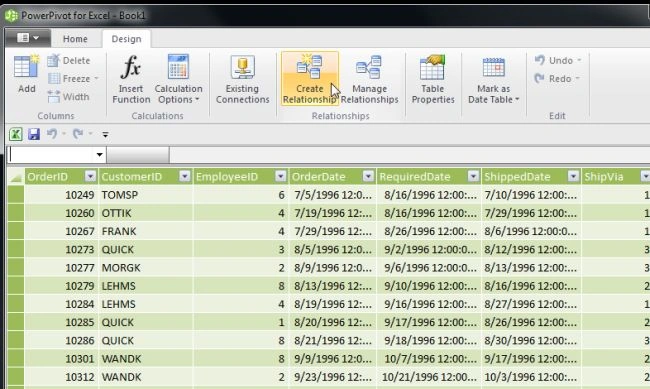Click cell with OrderID 10301
This screenshot has width=650, height=389.
pos(61,359)
